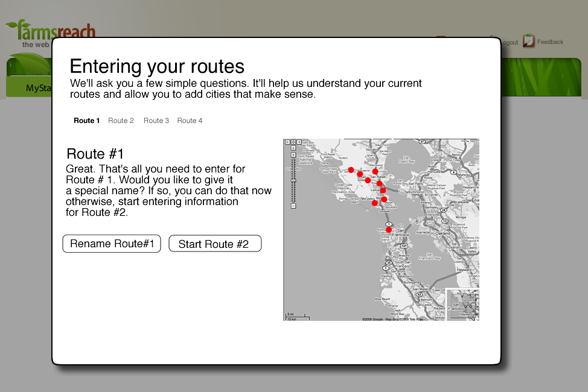The image size is (588, 392).
Task: Click the Logout link
Action: click(x=509, y=42)
